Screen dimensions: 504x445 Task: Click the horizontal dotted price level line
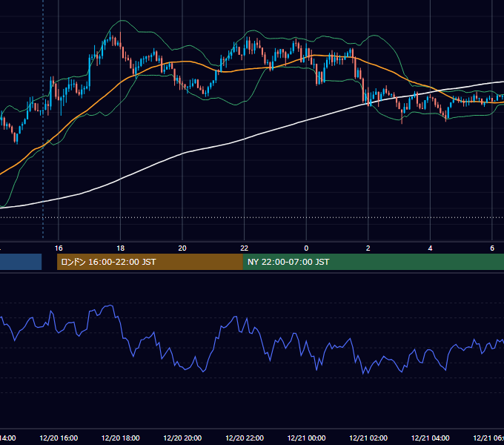click(x=252, y=217)
